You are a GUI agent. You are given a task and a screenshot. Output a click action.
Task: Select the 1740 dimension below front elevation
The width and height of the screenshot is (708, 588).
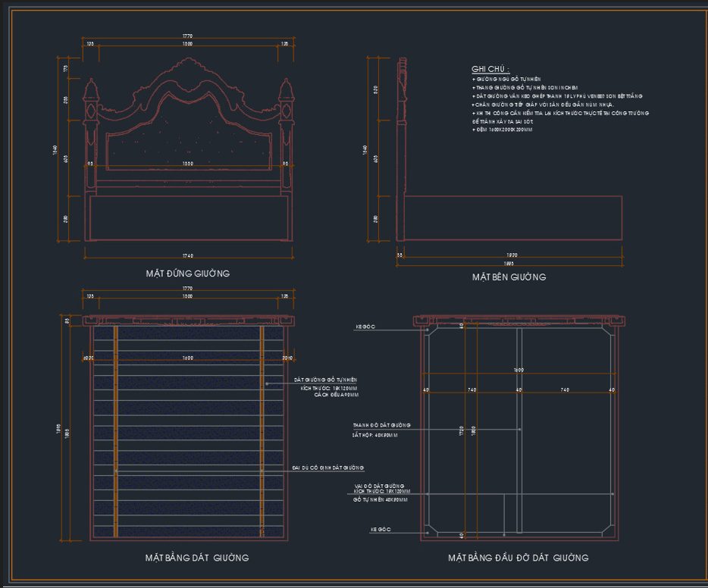tap(187, 256)
